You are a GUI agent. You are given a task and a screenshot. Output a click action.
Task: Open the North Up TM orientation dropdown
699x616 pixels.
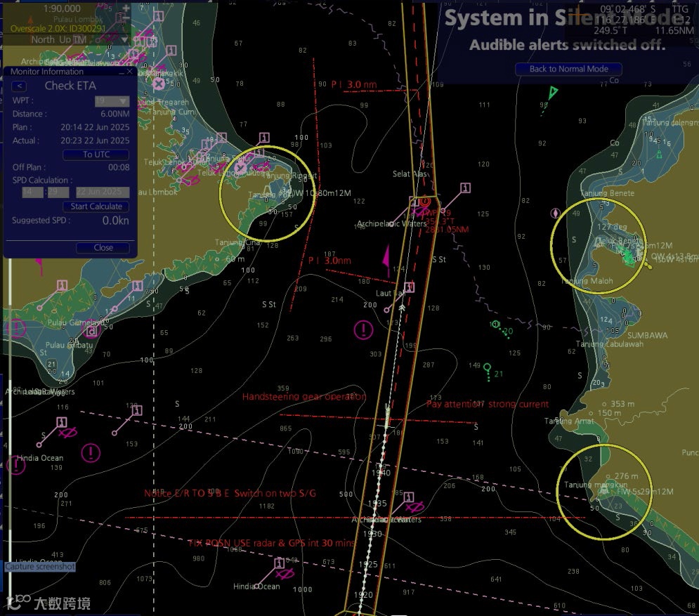[x=124, y=39]
